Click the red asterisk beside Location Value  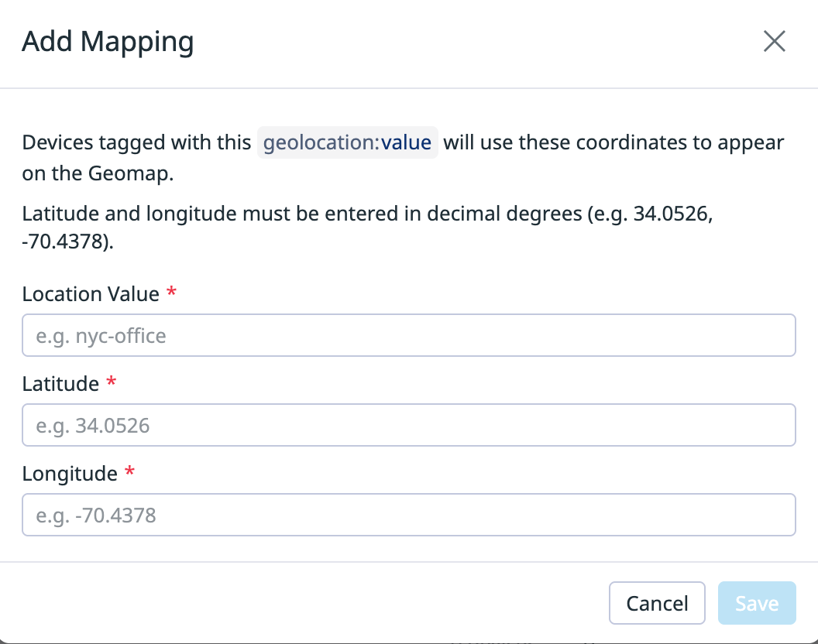(x=172, y=293)
